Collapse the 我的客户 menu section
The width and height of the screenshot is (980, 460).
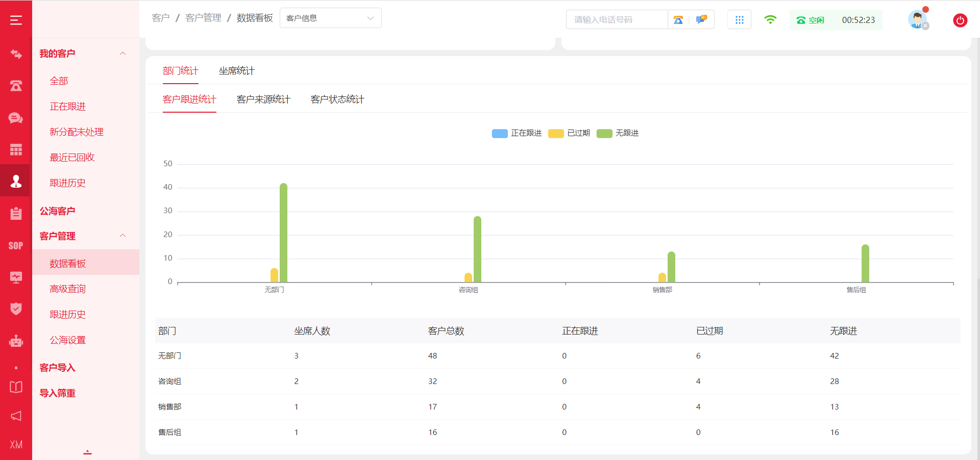coord(122,54)
